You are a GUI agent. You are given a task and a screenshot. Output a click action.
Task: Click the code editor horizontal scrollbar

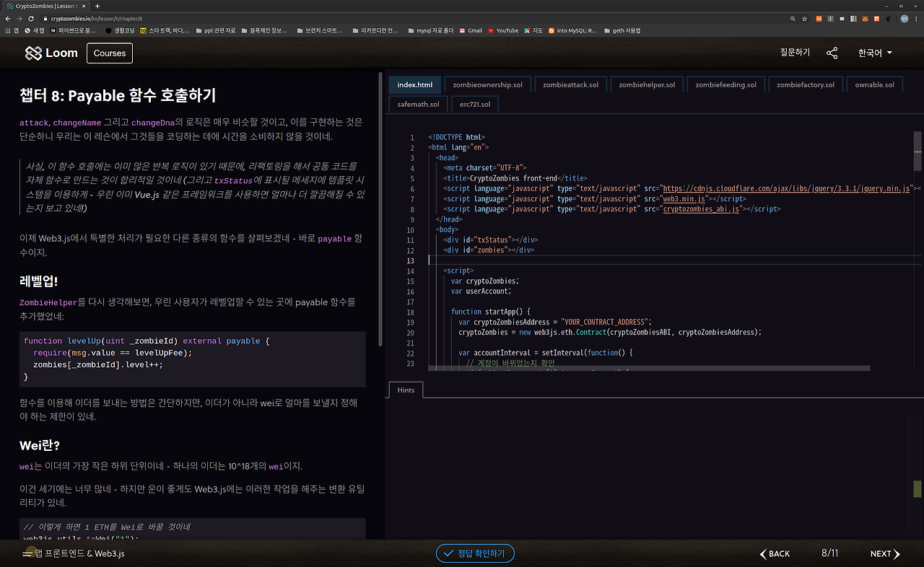point(648,368)
